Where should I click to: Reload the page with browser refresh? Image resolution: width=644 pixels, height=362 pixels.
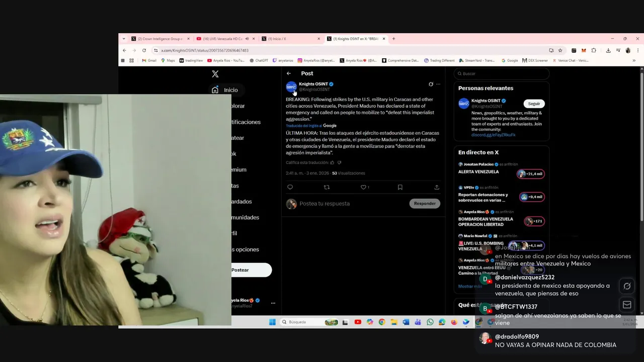144,50
